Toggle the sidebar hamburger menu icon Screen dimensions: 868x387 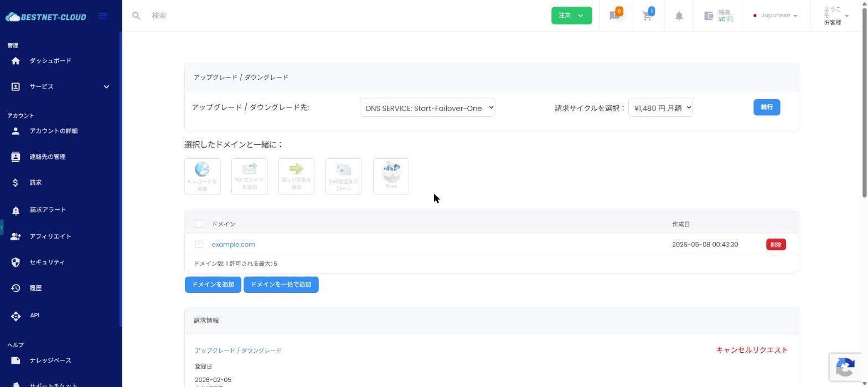(x=103, y=16)
